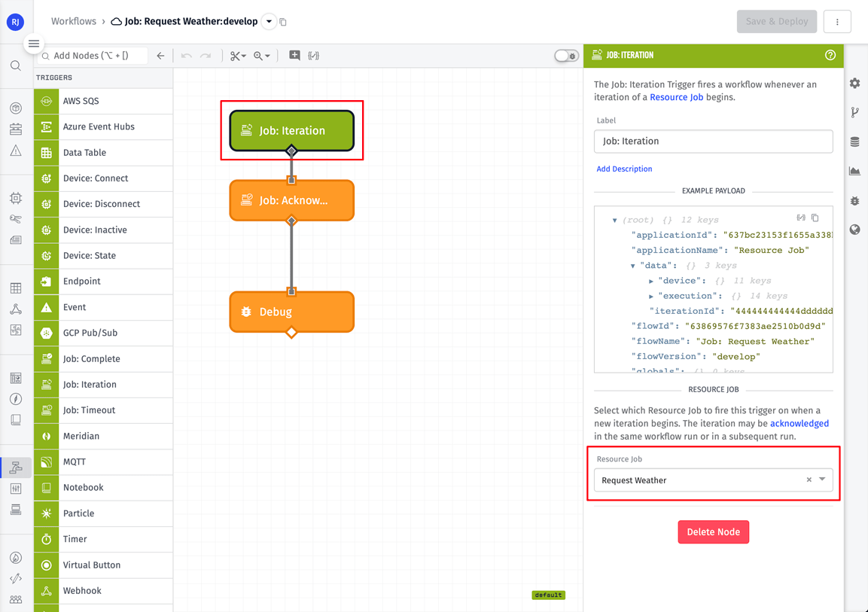The height and width of the screenshot is (612, 868).
Task: Select Device: Disconnect trigger
Action: 103,204
